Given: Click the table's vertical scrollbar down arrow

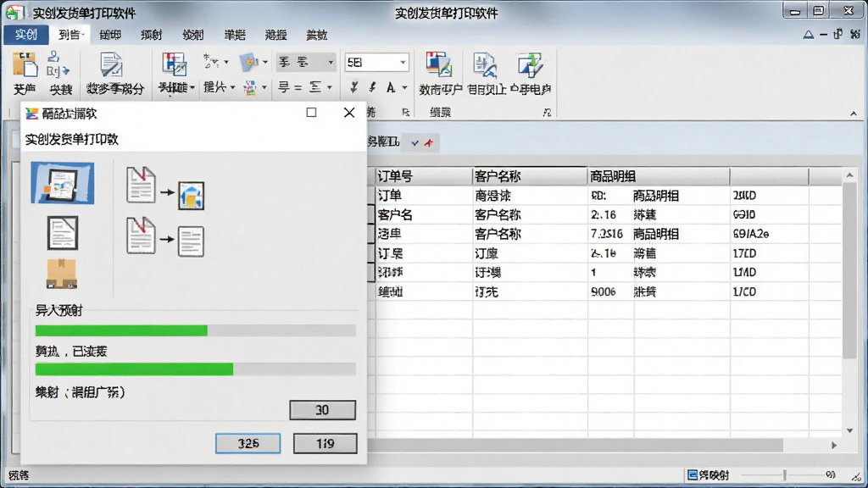Looking at the screenshot, I should coord(849,430).
